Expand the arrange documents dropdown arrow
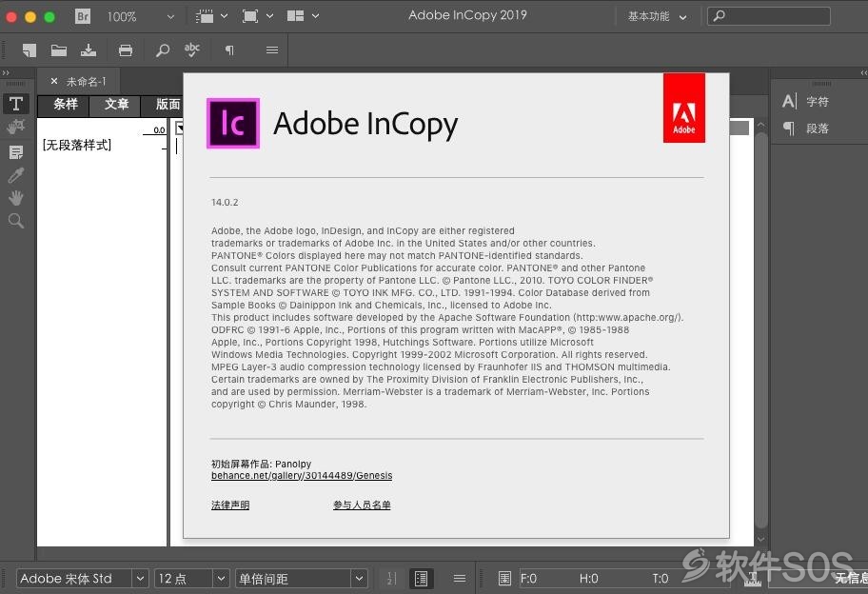 point(316,16)
